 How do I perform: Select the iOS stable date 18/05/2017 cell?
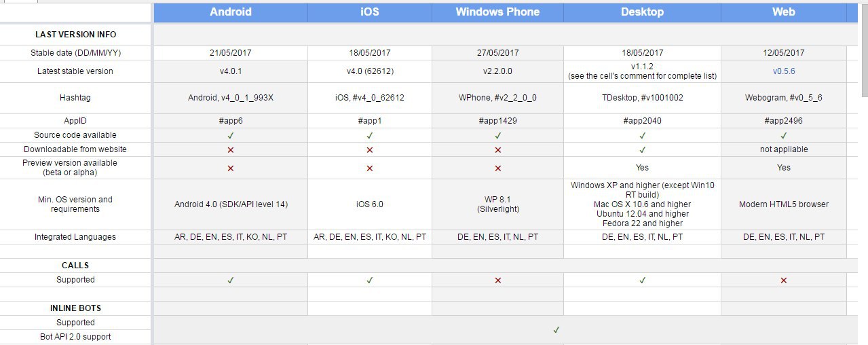[370, 53]
